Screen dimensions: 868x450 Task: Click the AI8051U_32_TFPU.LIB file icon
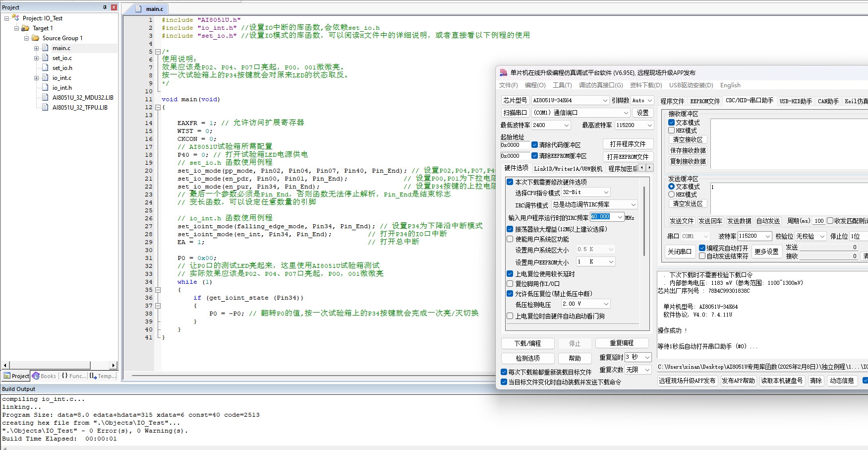[x=45, y=107]
